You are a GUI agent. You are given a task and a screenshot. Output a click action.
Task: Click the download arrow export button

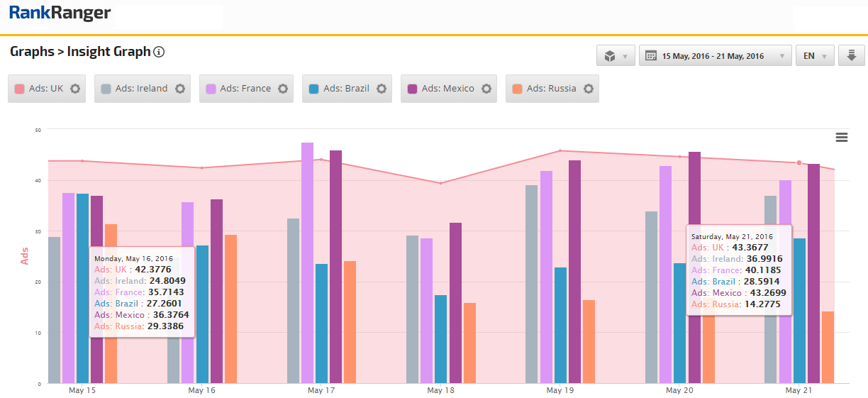tap(851, 55)
